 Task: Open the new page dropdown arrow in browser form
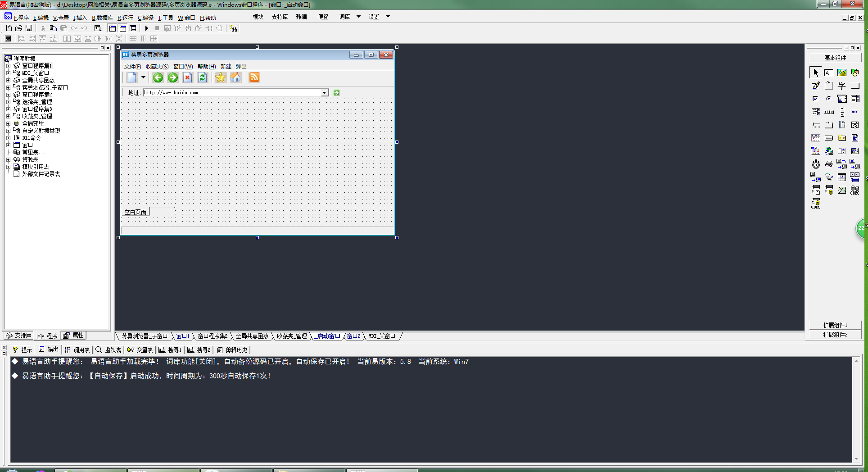[143, 77]
